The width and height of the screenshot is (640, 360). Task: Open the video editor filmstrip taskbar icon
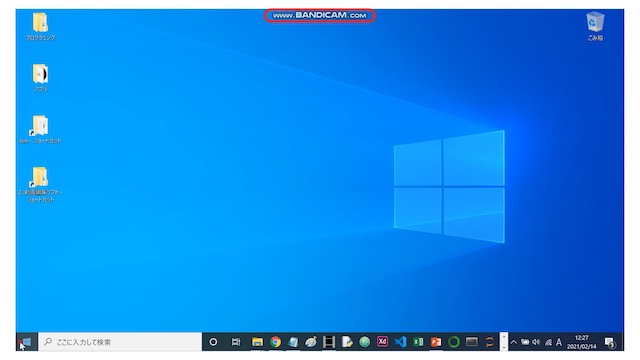pos(329,342)
